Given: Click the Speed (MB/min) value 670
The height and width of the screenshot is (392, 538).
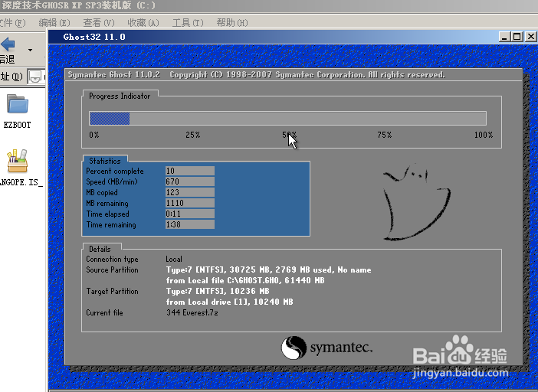Looking at the screenshot, I should coord(190,181).
